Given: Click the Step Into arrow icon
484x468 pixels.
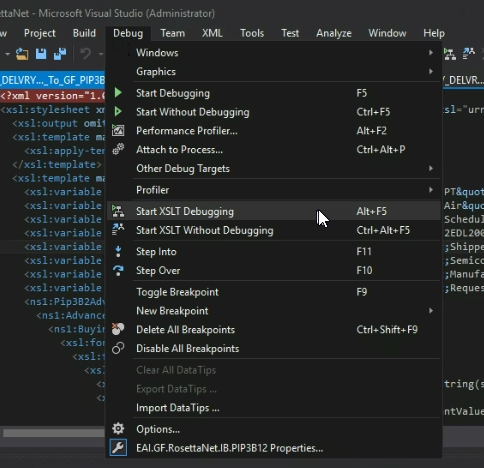Looking at the screenshot, I should pyautogui.click(x=118, y=251).
